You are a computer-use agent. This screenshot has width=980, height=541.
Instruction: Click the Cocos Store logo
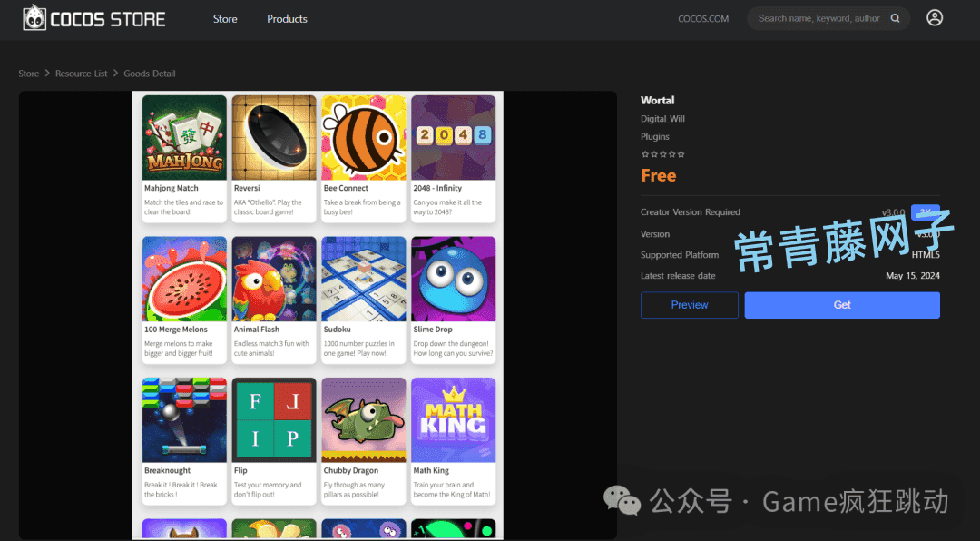coord(93,18)
